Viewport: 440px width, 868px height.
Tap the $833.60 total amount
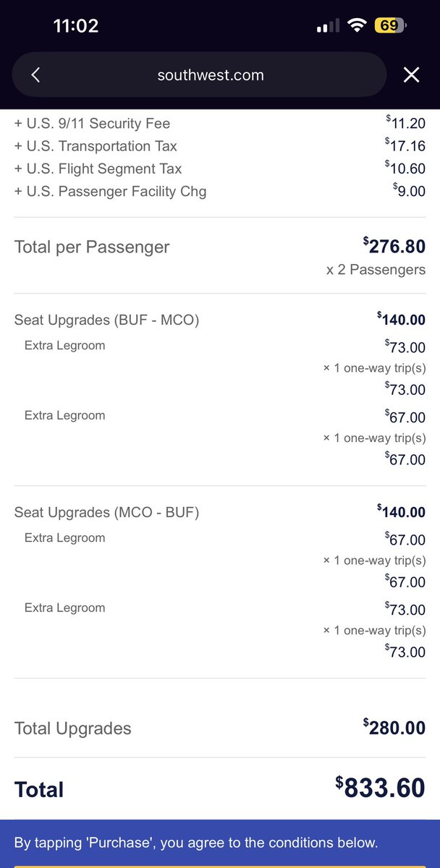[381, 788]
